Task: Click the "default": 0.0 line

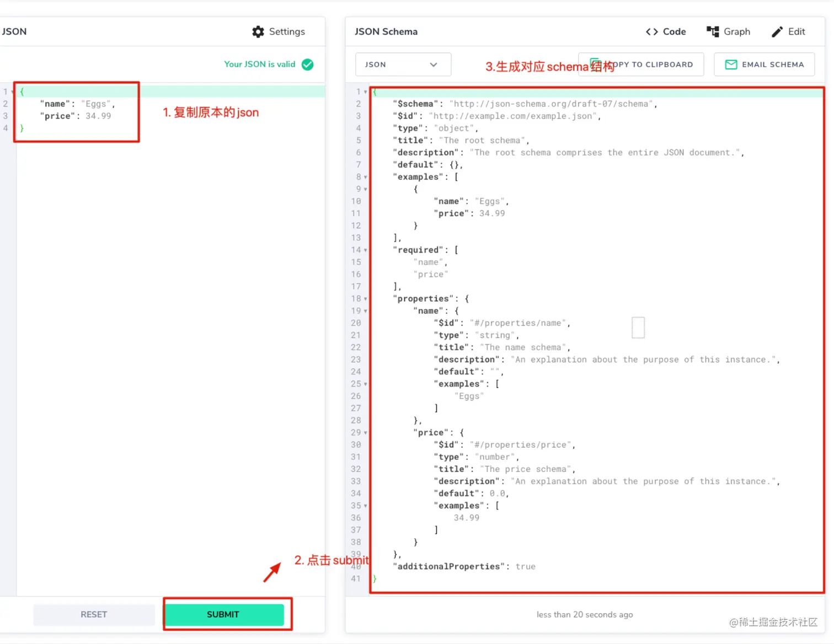Action: tap(472, 493)
